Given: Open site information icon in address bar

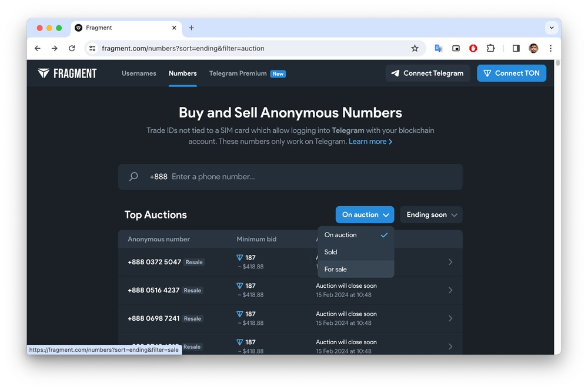Looking at the screenshot, I should tap(92, 48).
